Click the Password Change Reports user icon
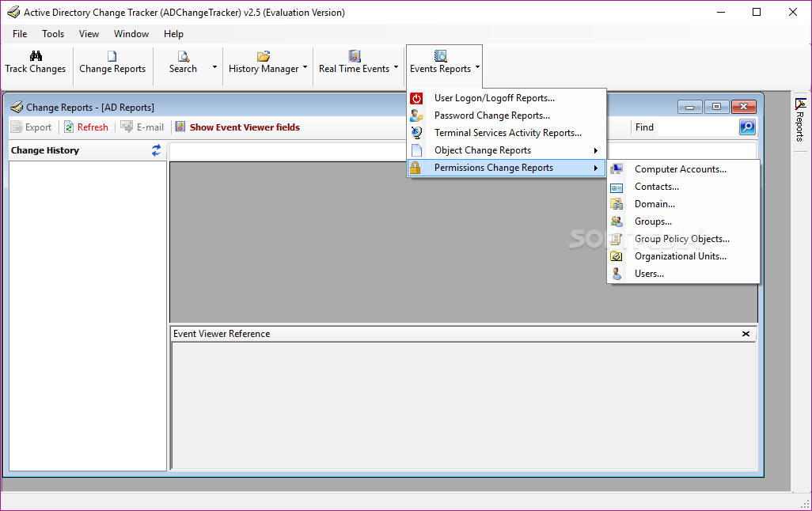The width and height of the screenshot is (812, 511). (x=416, y=115)
